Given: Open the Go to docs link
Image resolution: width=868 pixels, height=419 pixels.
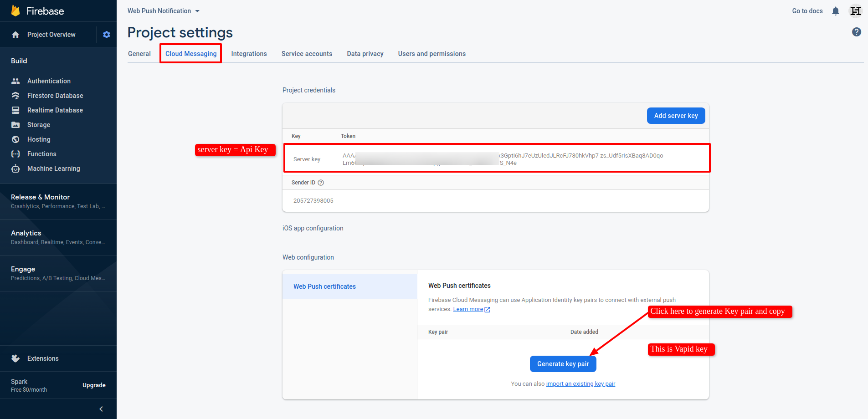Looking at the screenshot, I should click(x=807, y=11).
